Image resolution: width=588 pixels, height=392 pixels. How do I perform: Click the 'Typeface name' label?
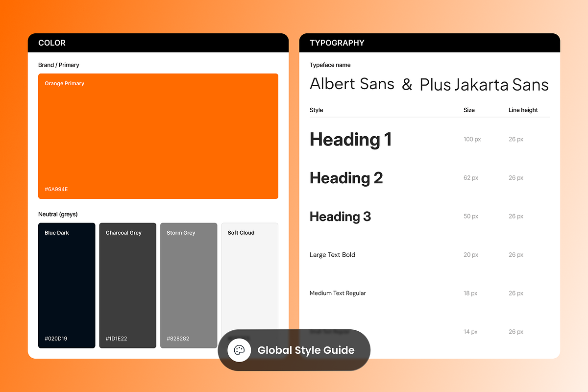pyautogui.click(x=330, y=65)
